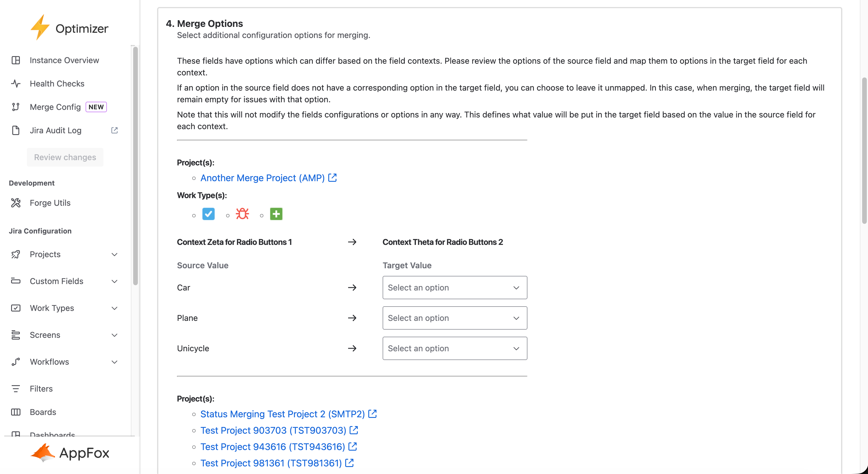
Task: Open the target value dropdown for Unicycle
Action: pos(454,348)
